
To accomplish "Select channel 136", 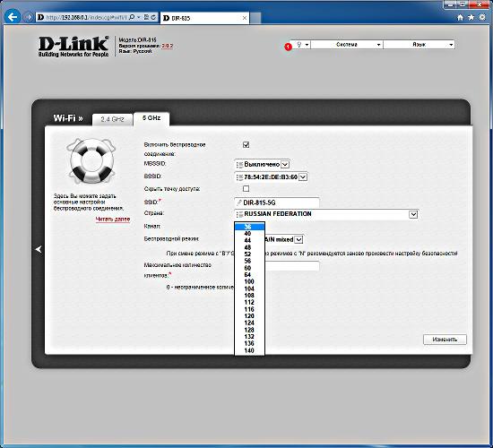I will pos(249,343).
